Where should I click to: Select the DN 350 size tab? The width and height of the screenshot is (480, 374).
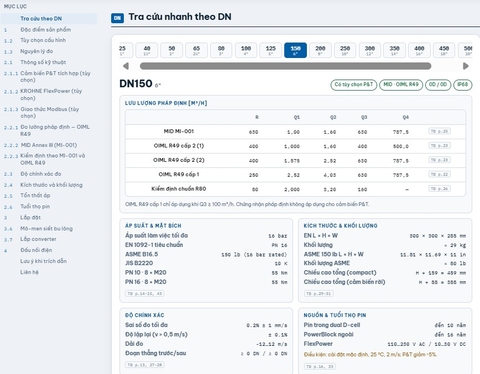pyautogui.click(x=394, y=50)
